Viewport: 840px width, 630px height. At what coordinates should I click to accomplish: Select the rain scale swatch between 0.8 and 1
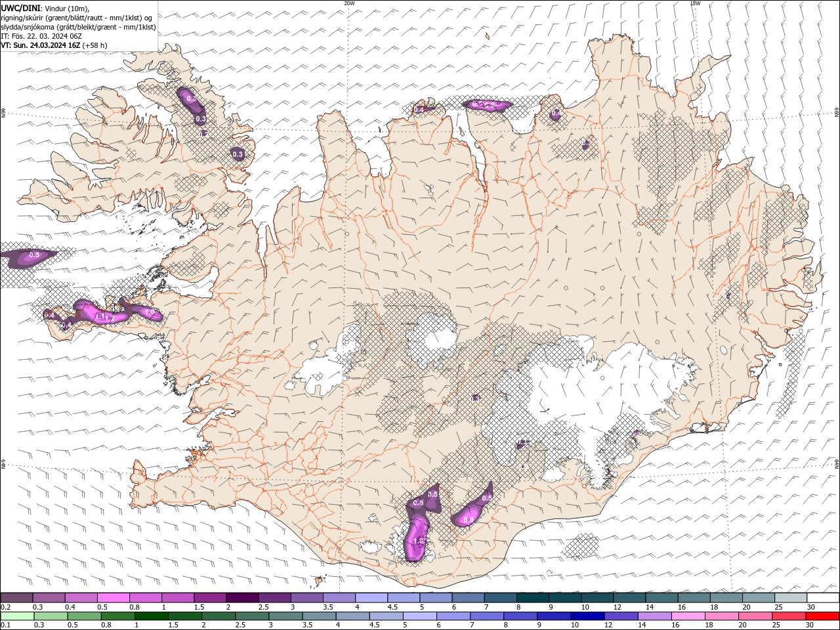click(117, 616)
